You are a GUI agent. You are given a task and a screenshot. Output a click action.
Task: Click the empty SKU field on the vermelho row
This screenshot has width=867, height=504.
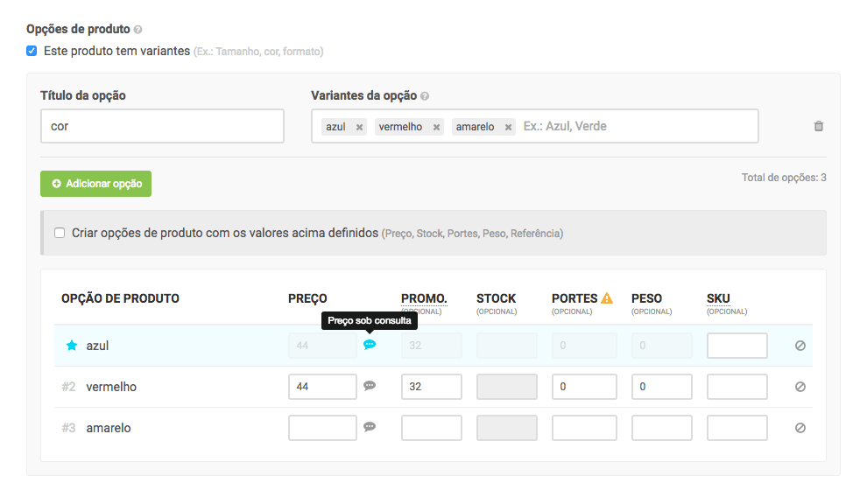point(737,386)
